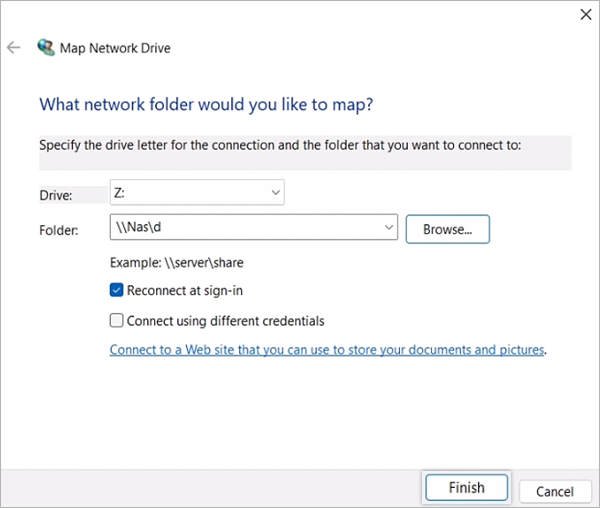Click the Drive: label
This screenshot has height=508, width=600.
[56, 194]
